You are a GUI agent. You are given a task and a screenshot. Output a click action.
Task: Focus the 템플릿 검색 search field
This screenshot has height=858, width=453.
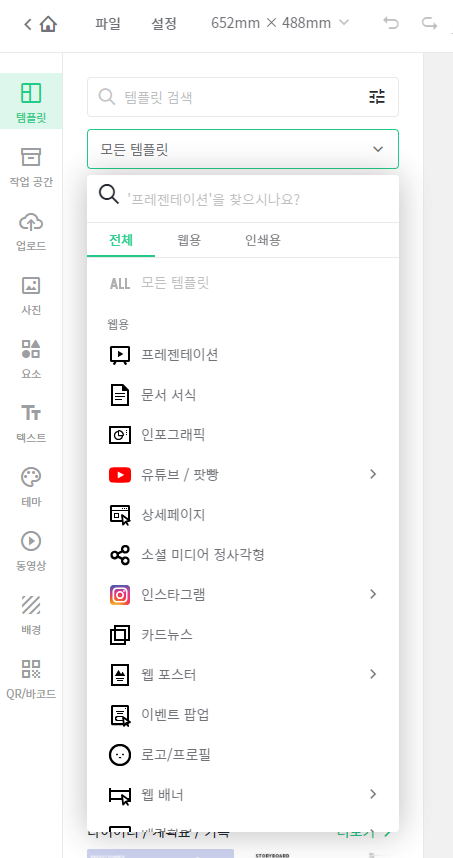(x=243, y=97)
